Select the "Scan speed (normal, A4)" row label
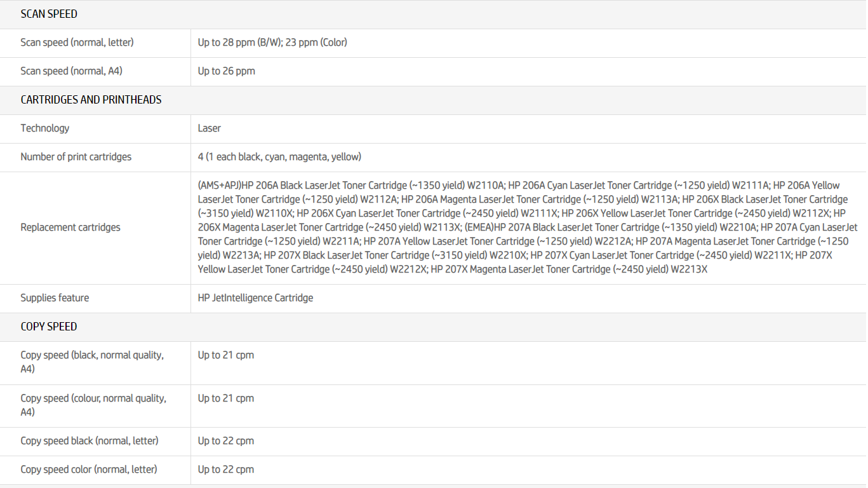 71,71
